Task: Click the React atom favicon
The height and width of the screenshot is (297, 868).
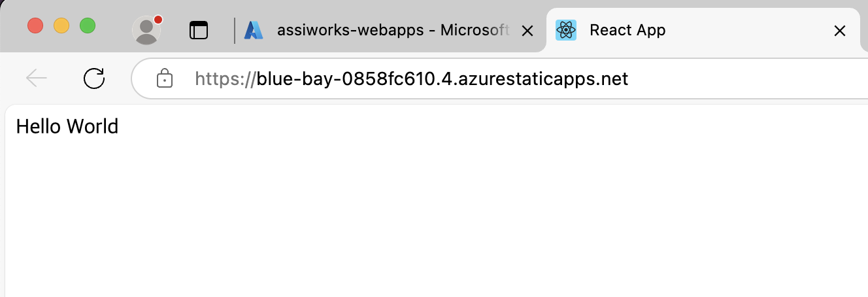Action: pyautogui.click(x=565, y=30)
